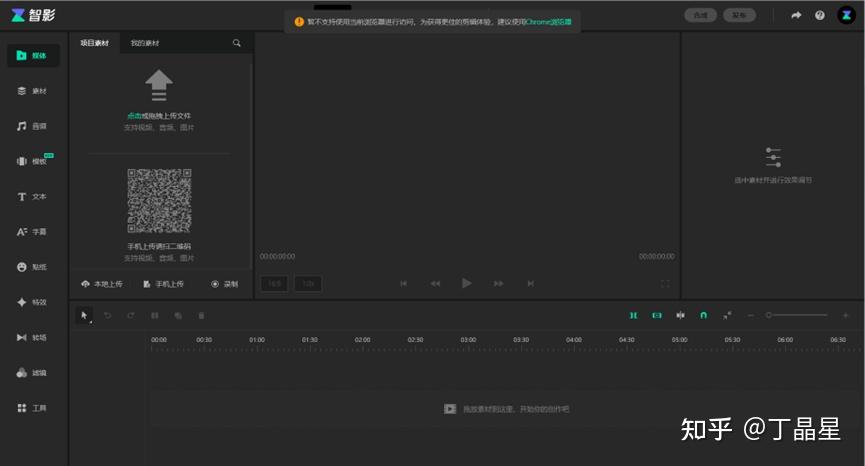The height and width of the screenshot is (466, 865).
Task: Jump to the start of the preview
Action: (403, 283)
